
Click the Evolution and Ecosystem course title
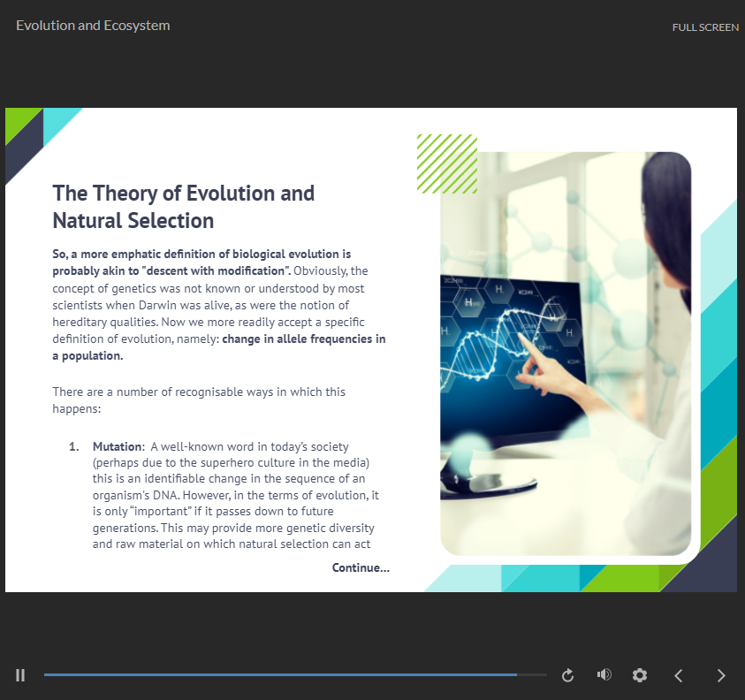click(x=93, y=26)
